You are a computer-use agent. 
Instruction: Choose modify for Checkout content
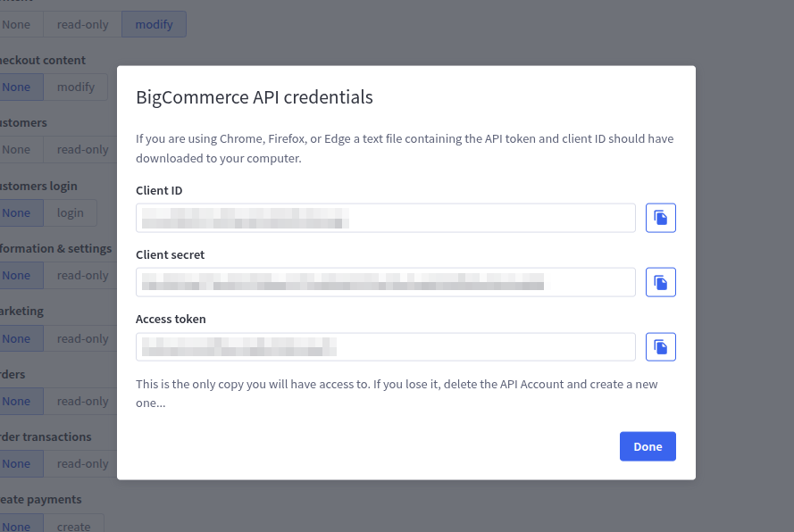[75, 87]
